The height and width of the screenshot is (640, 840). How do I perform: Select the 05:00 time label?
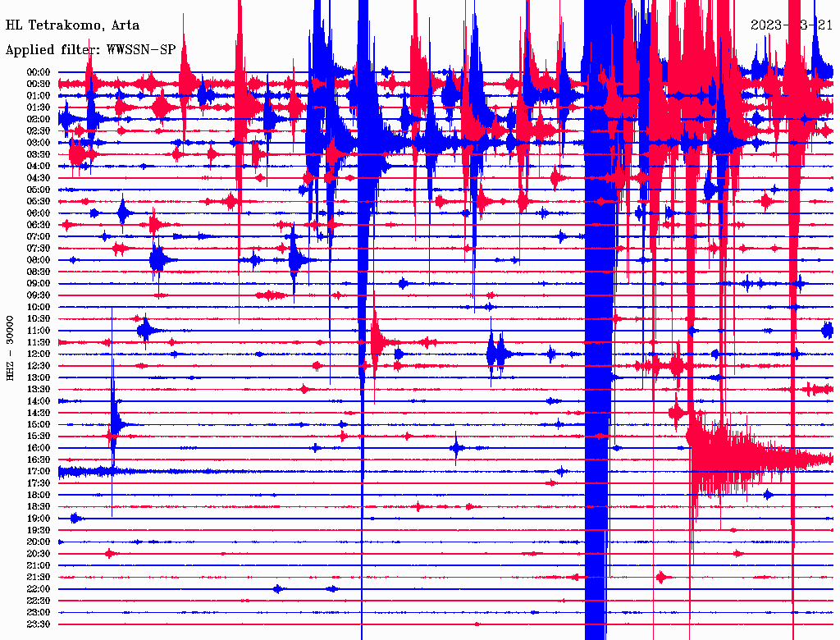(39, 190)
